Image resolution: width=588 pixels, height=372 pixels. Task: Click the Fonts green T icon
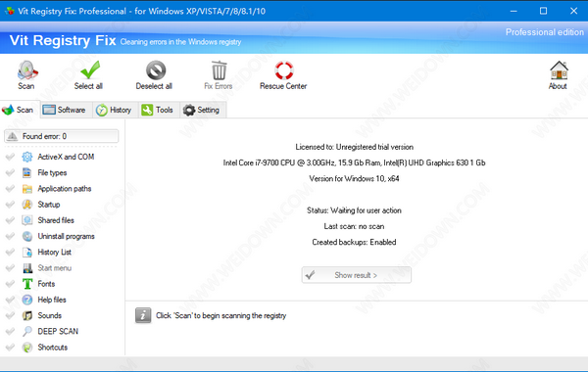(27, 284)
